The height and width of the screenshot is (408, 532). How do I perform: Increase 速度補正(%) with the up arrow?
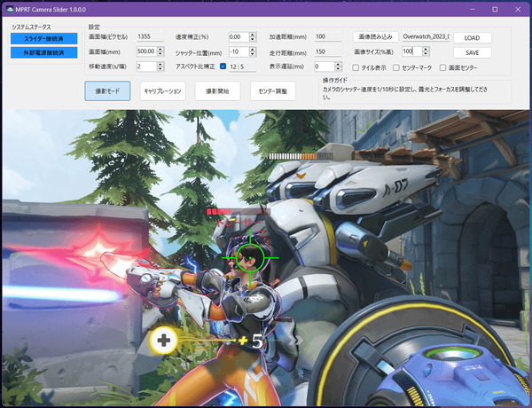pyautogui.click(x=253, y=35)
